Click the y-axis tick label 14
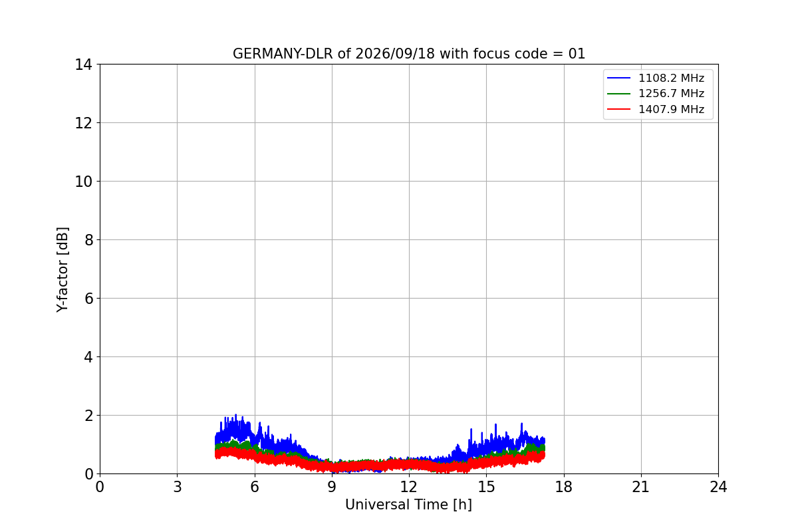This screenshot has height=532, width=798. point(84,65)
